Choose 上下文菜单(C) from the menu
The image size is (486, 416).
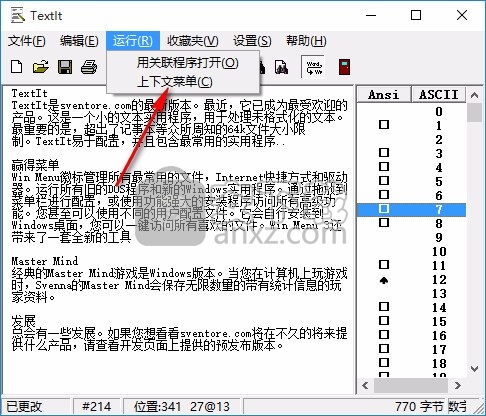[183, 82]
